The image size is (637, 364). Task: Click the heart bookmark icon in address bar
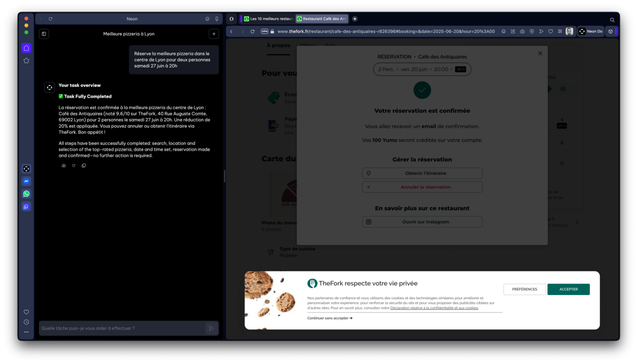click(550, 31)
